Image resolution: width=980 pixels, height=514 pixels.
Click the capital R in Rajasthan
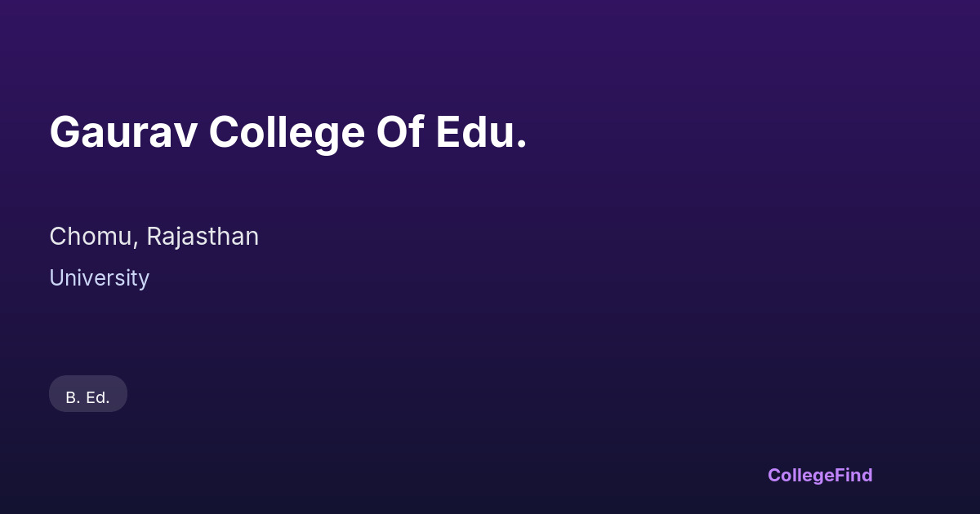pos(153,237)
